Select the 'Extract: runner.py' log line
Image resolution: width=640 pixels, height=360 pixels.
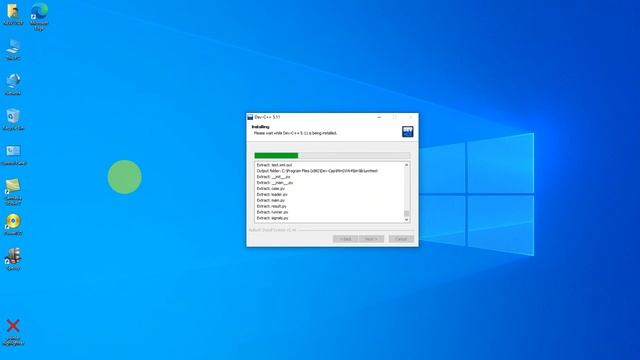tap(272, 212)
